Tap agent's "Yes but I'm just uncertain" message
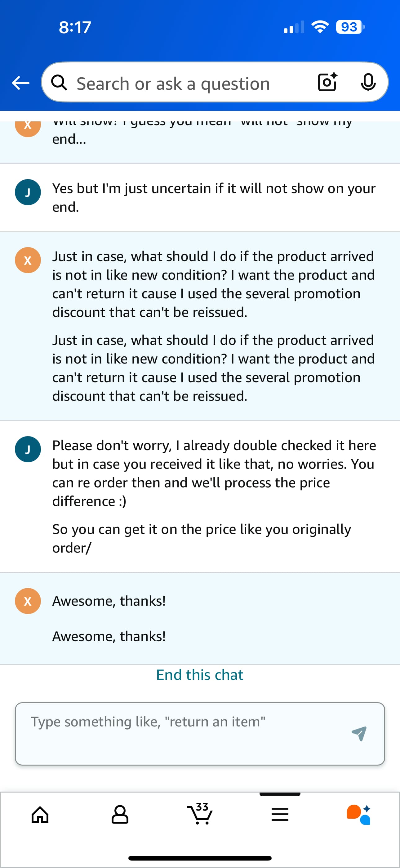Image resolution: width=400 pixels, height=868 pixels. pyautogui.click(x=213, y=197)
